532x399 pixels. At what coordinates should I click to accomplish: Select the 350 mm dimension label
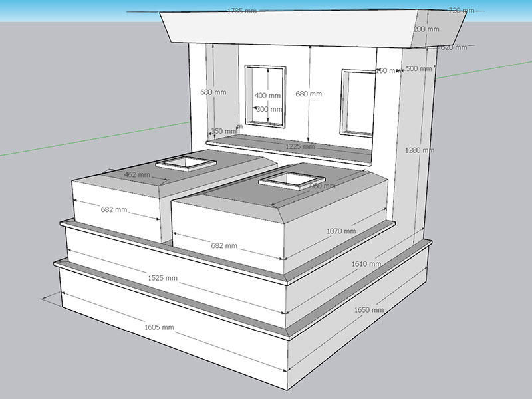pyautogui.click(x=224, y=131)
